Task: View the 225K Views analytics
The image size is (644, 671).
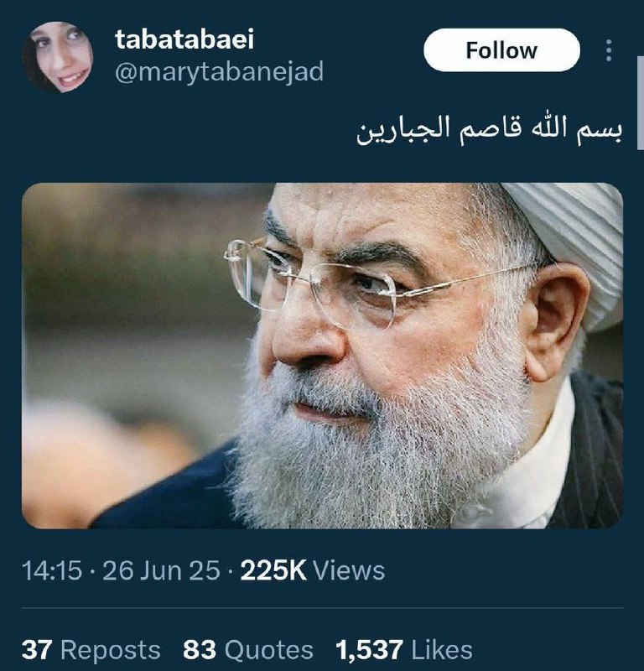Action: [x=313, y=570]
